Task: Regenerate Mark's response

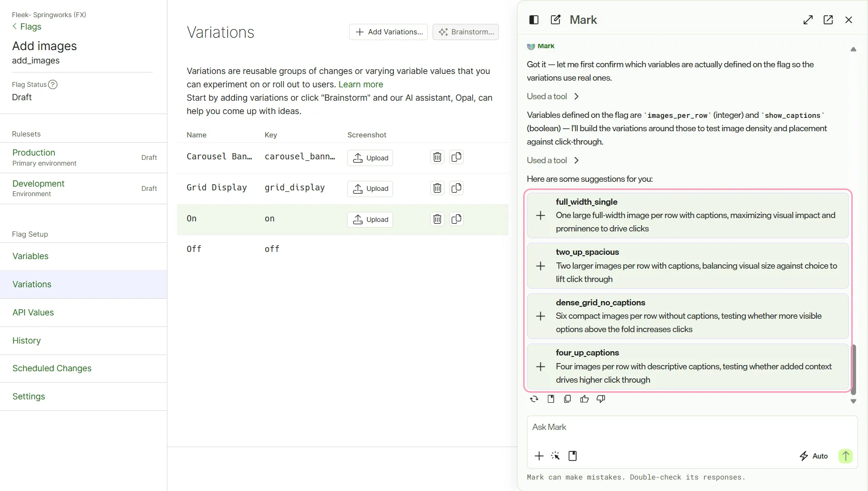Action: [534, 399]
